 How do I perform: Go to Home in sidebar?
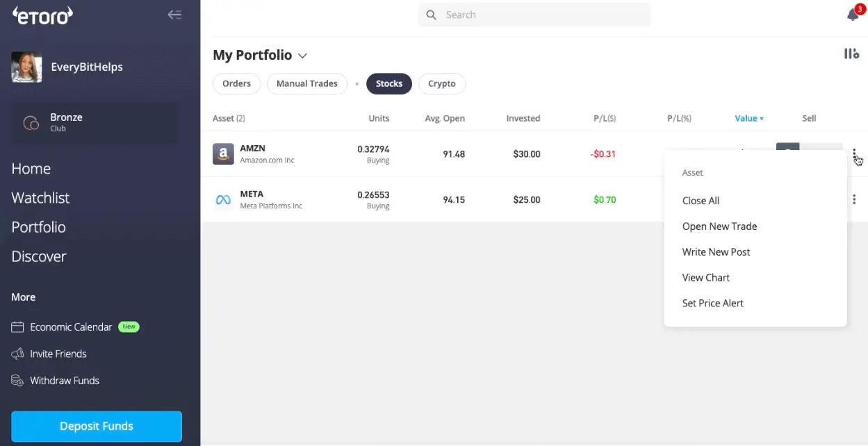tap(31, 169)
